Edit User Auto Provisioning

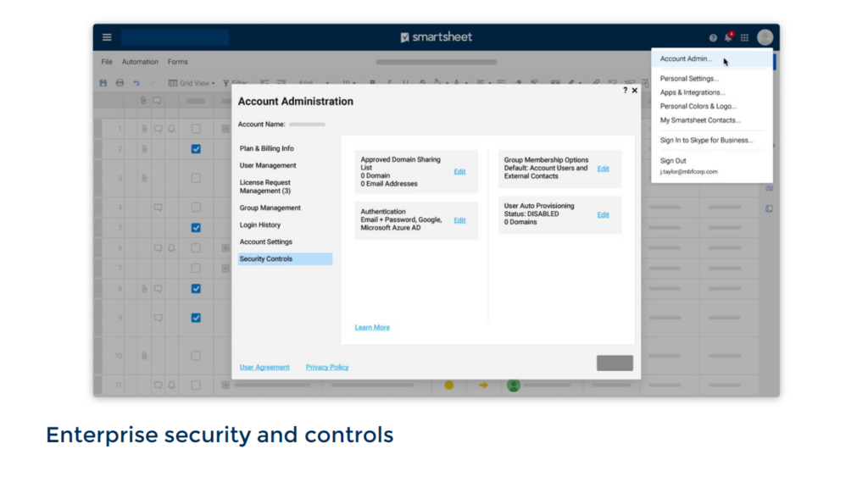coord(603,214)
